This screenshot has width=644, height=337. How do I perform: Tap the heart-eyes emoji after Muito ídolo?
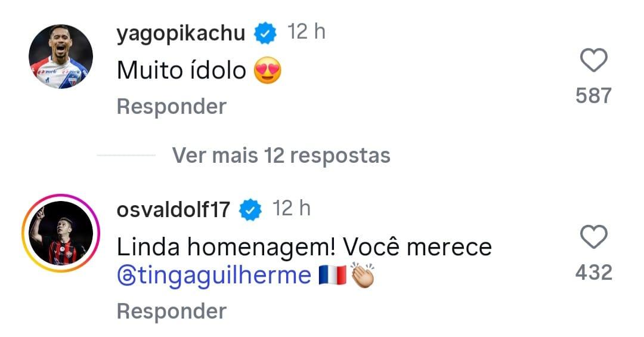click(x=267, y=72)
